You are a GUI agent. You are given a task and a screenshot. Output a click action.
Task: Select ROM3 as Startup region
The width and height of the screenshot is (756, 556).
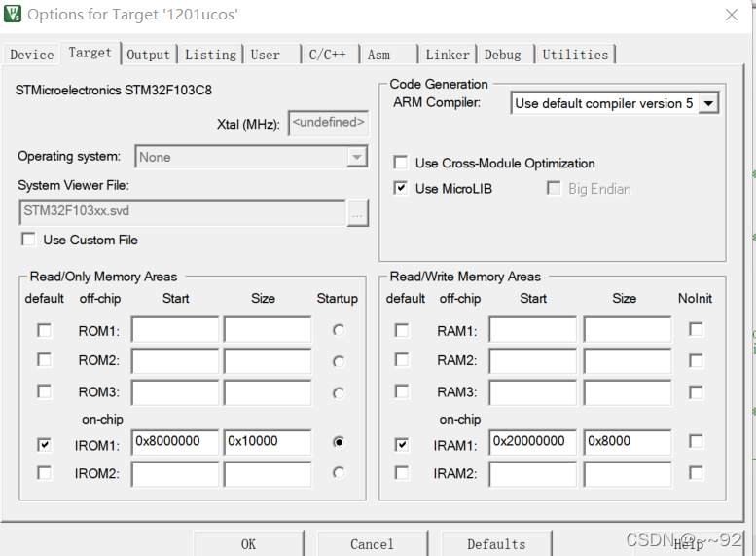click(x=339, y=393)
